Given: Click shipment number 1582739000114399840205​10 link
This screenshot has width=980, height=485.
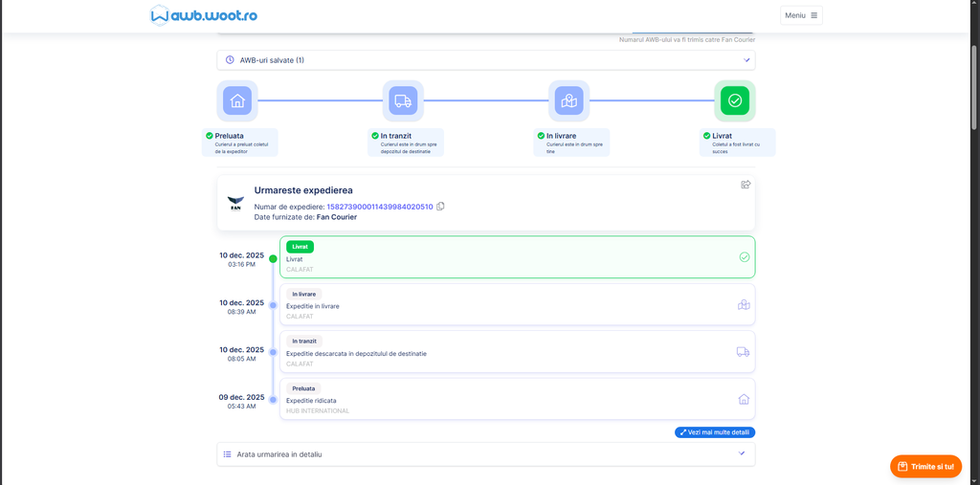Looking at the screenshot, I should pyautogui.click(x=380, y=207).
